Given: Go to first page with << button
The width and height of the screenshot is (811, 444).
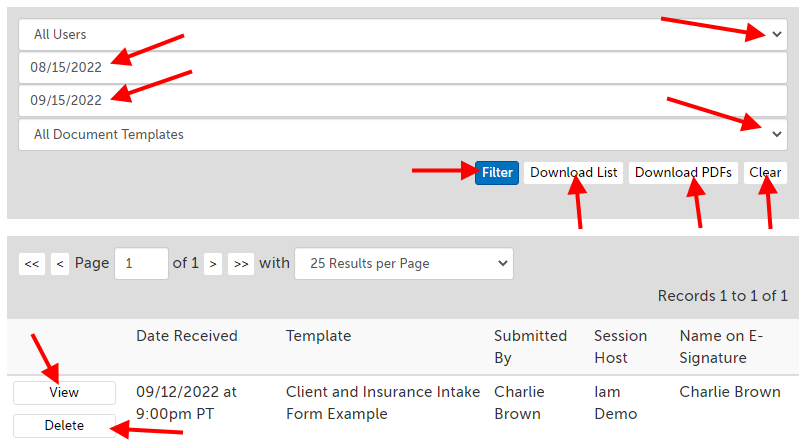Looking at the screenshot, I should [x=32, y=264].
